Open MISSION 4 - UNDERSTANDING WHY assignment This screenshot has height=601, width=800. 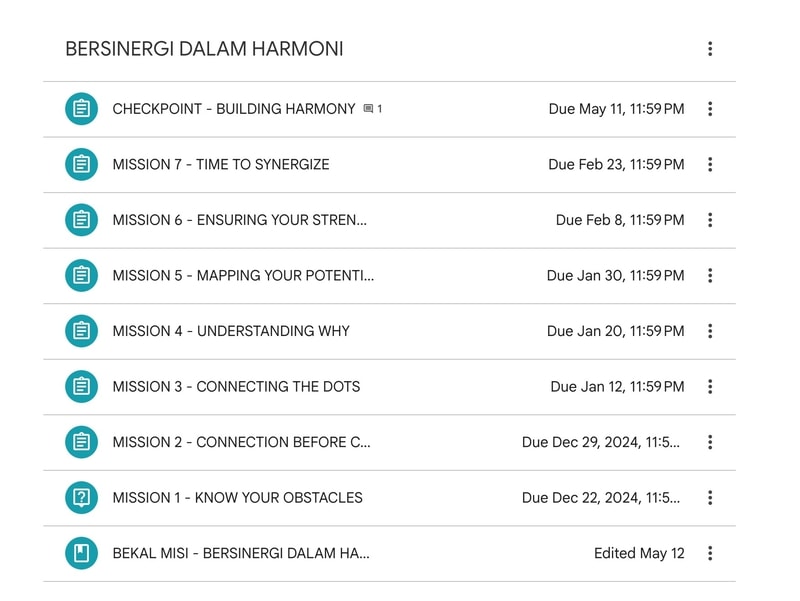click(x=231, y=331)
